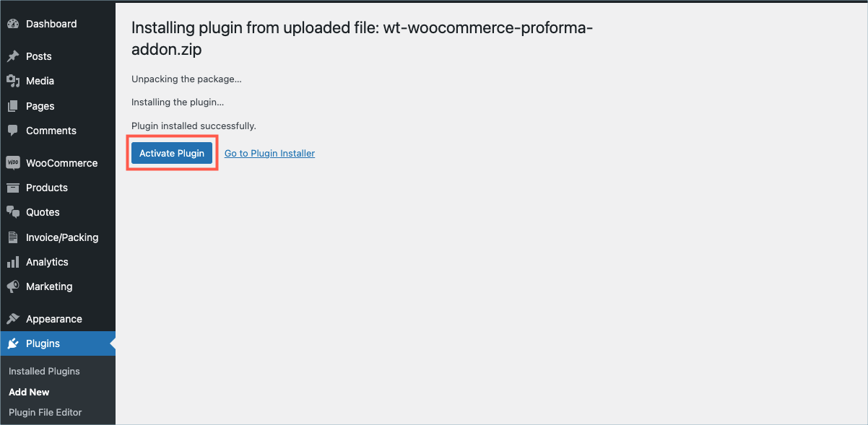Open Plugin File Editor submenu item
The image size is (868, 425).
(45, 412)
